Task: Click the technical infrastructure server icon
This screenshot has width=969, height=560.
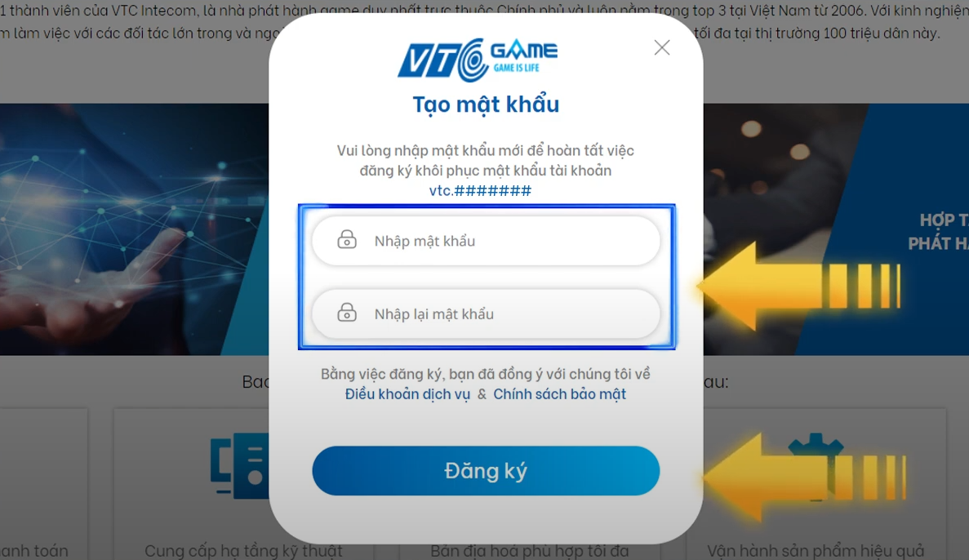Action: coord(240,466)
